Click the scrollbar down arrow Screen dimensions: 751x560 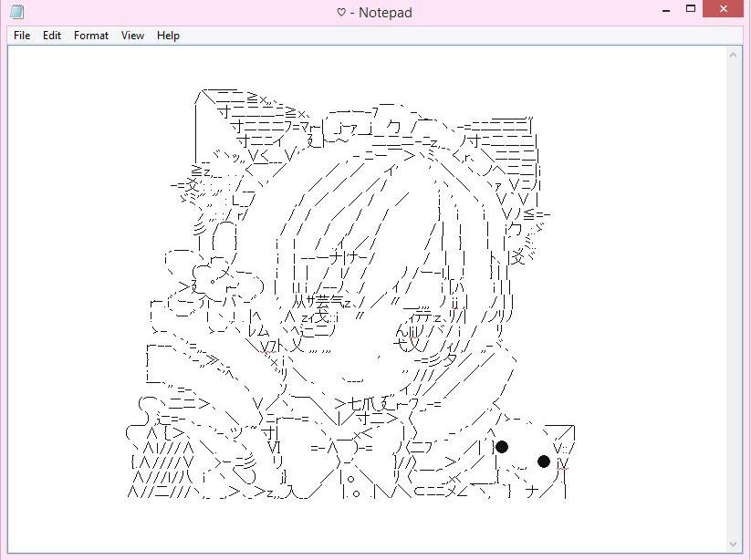coord(734,544)
